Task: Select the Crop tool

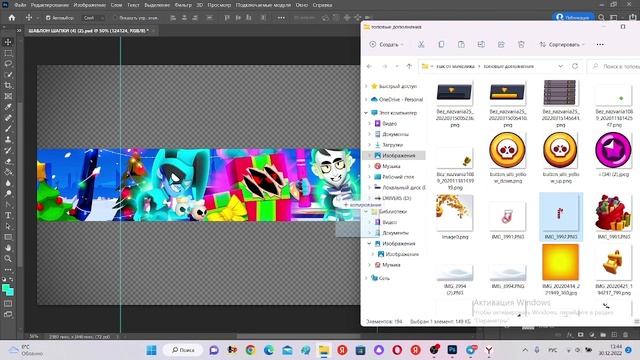Action: (8, 85)
